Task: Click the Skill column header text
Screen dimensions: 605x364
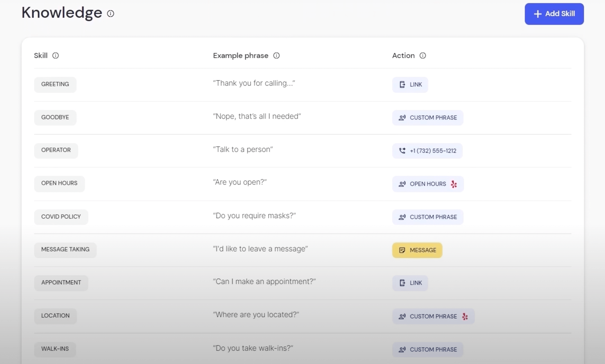Action: 41,56
